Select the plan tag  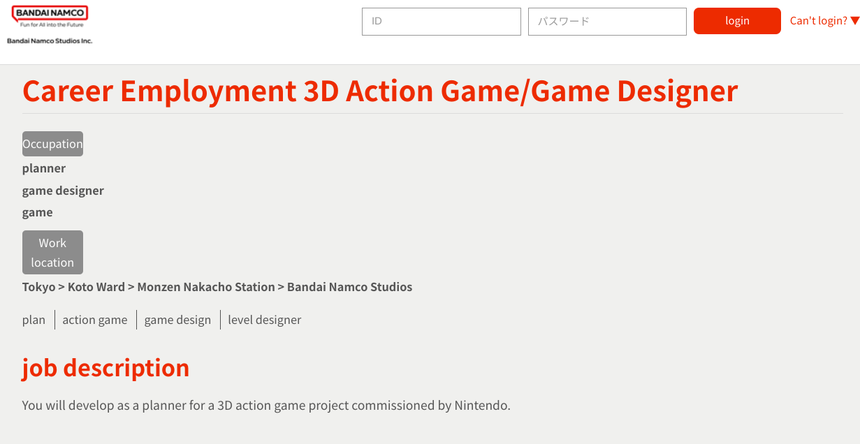[34, 320]
